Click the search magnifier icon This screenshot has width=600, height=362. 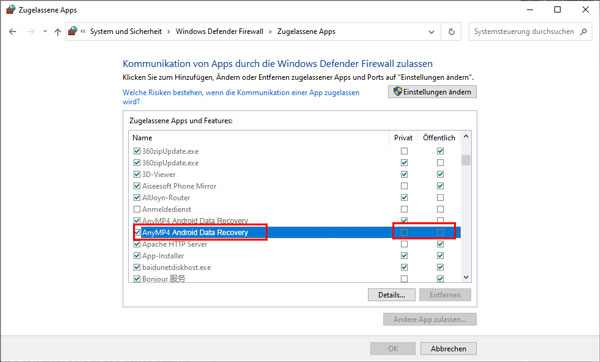pos(583,31)
